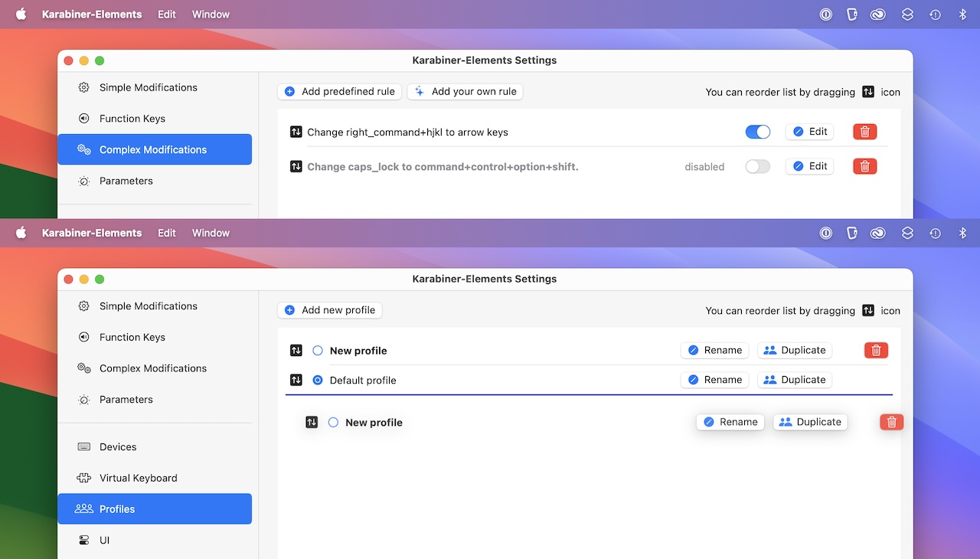Click drag handle icon for caps_lock rule
The height and width of the screenshot is (559, 980).
pos(296,166)
